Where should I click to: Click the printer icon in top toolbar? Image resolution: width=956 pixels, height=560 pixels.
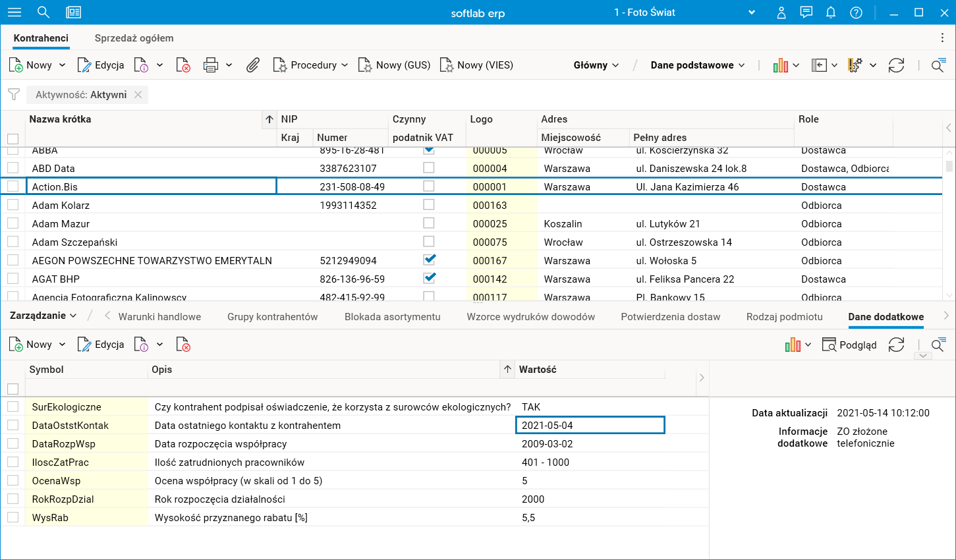211,65
